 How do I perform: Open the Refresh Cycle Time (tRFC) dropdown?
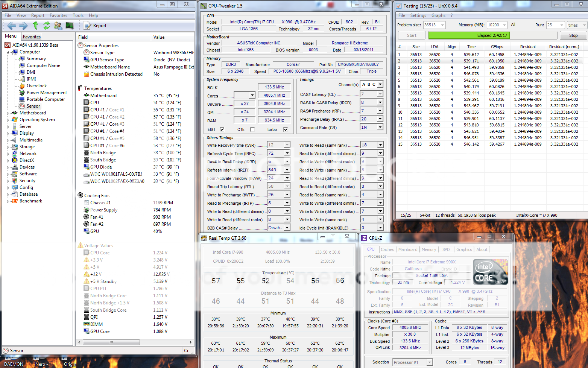point(287,153)
